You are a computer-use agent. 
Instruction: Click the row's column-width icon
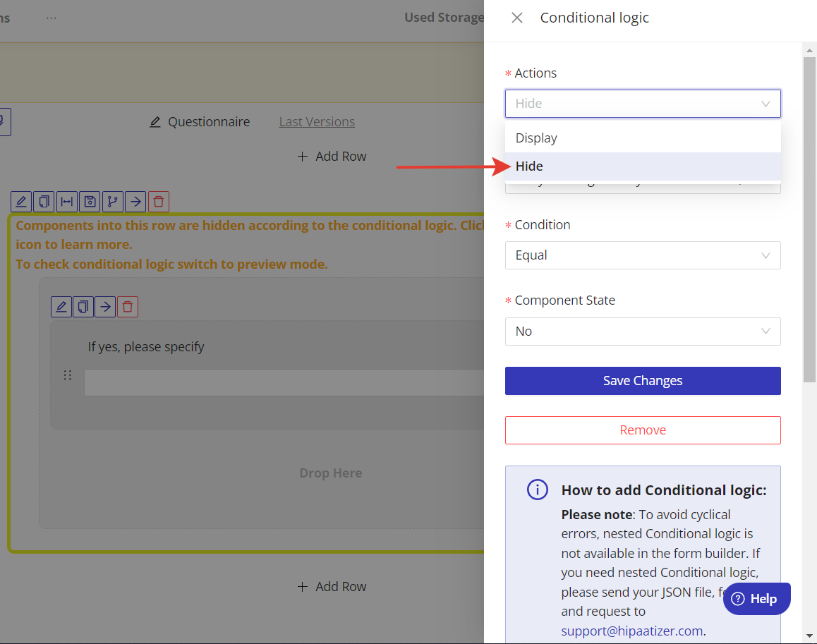[66, 202]
